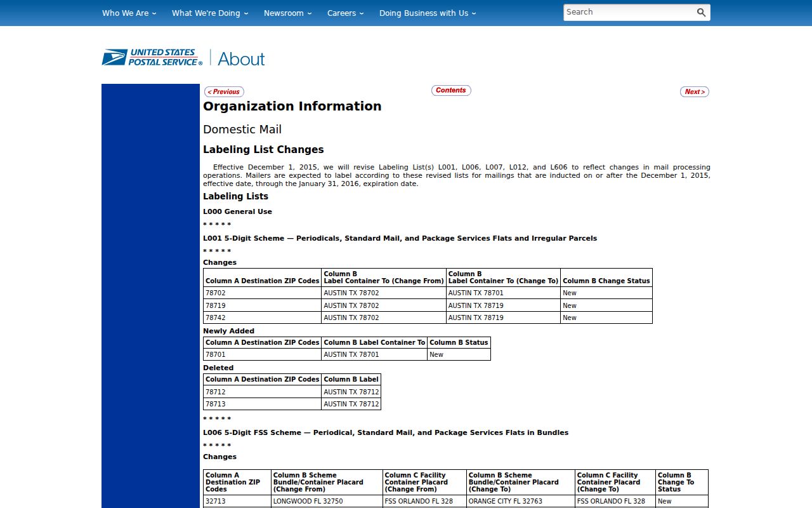
Task: Click AUSTIN TX 78701 in the Changes table
Action: pyautogui.click(x=503, y=293)
